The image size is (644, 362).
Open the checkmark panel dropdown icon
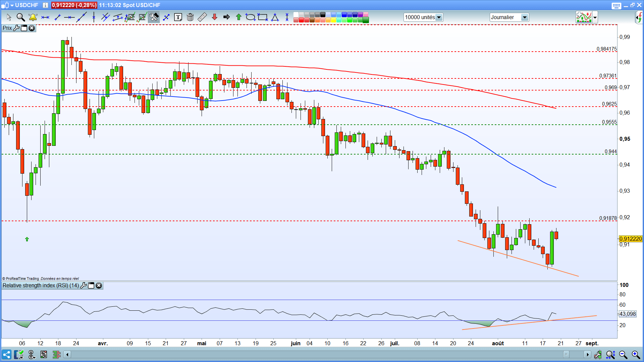[x=19, y=354]
